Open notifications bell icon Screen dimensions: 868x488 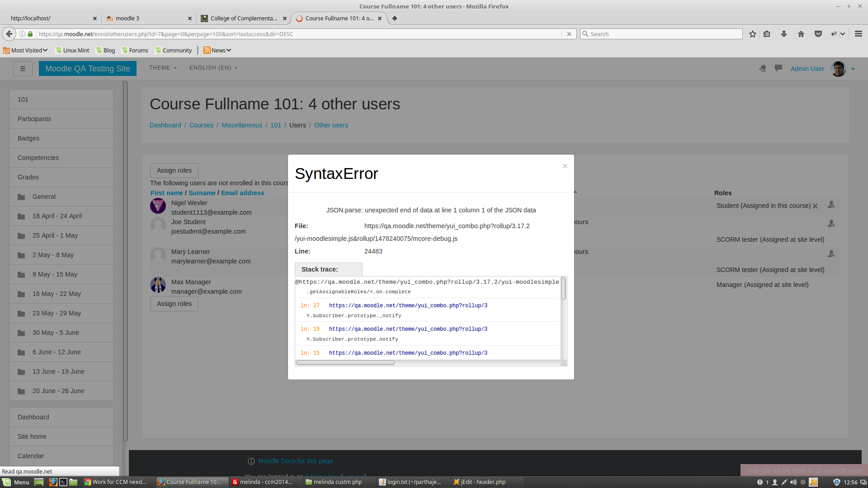[763, 68]
